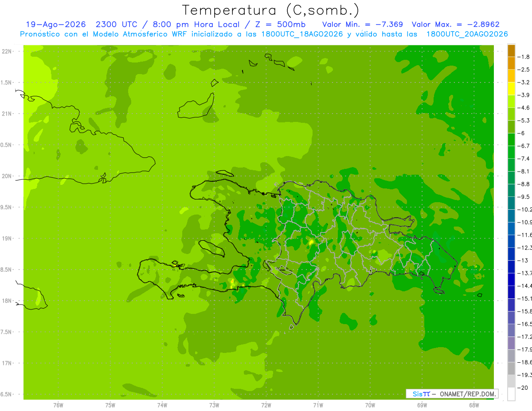Pick the purple swatch between -17.2 and -17.9
Image resolution: width=532 pixels, height=411 pixels.
[511, 343]
